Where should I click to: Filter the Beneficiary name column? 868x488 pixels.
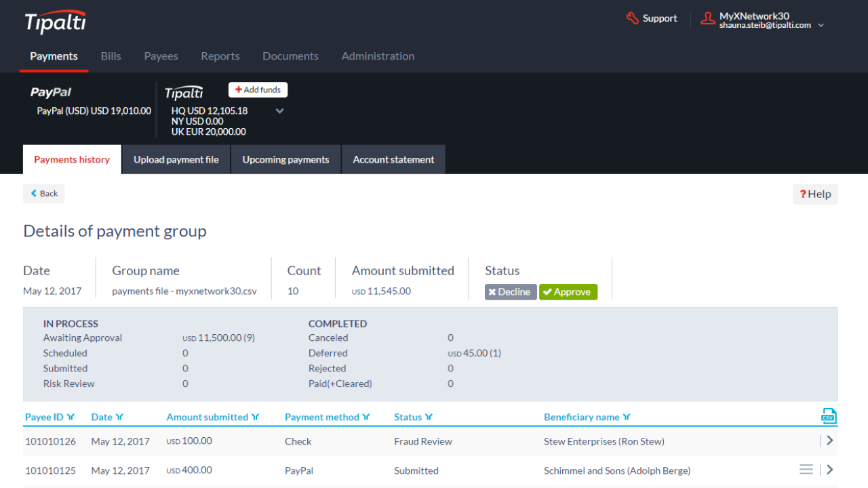pyautogui.click(x=627, y=418)
